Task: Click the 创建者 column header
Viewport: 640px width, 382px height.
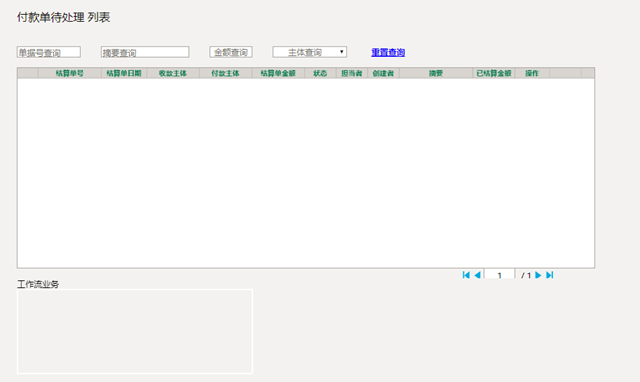Action: click(383, 73)
